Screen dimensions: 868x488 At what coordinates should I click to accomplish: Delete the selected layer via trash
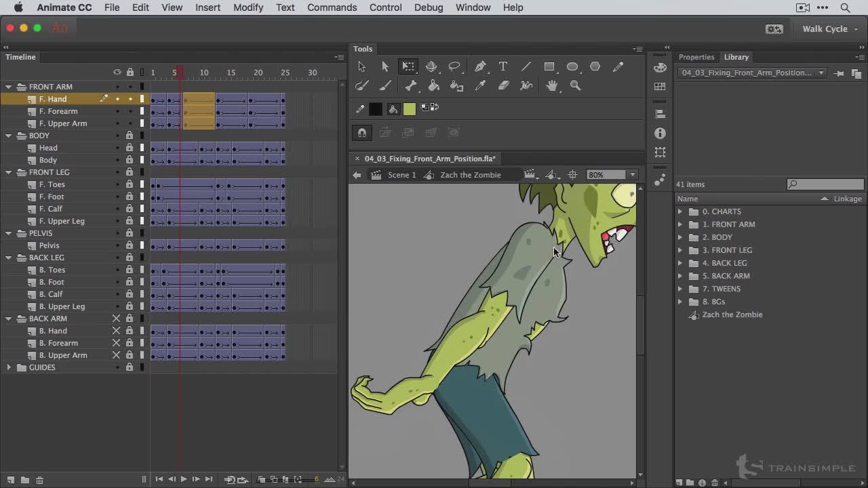[x=39, y=480]
